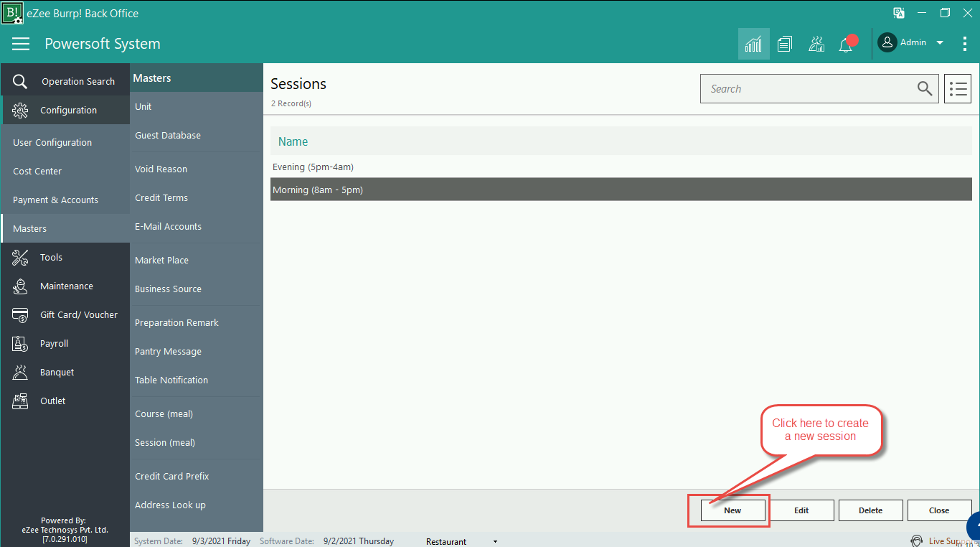Click the System Date value in status bar

tap(222, 541)
